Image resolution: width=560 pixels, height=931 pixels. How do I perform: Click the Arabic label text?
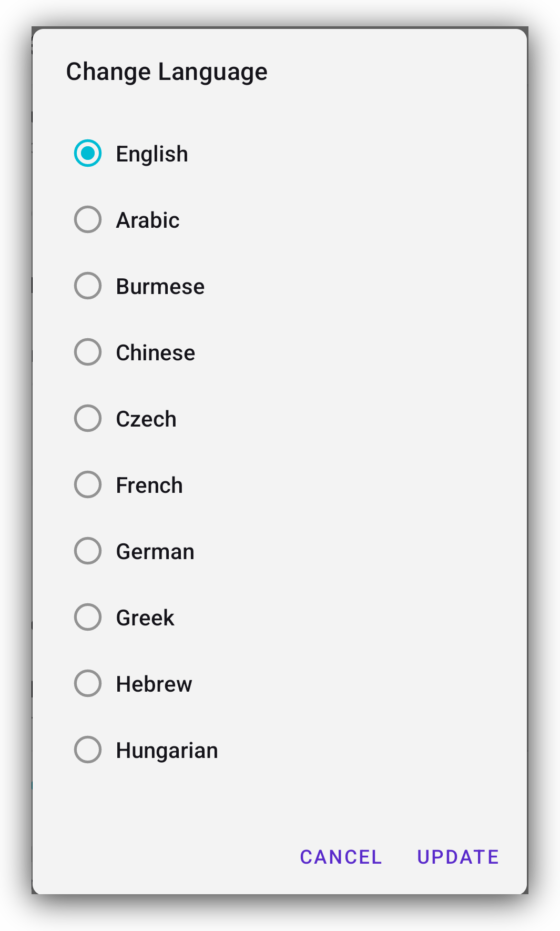click(x=148, y=220)
